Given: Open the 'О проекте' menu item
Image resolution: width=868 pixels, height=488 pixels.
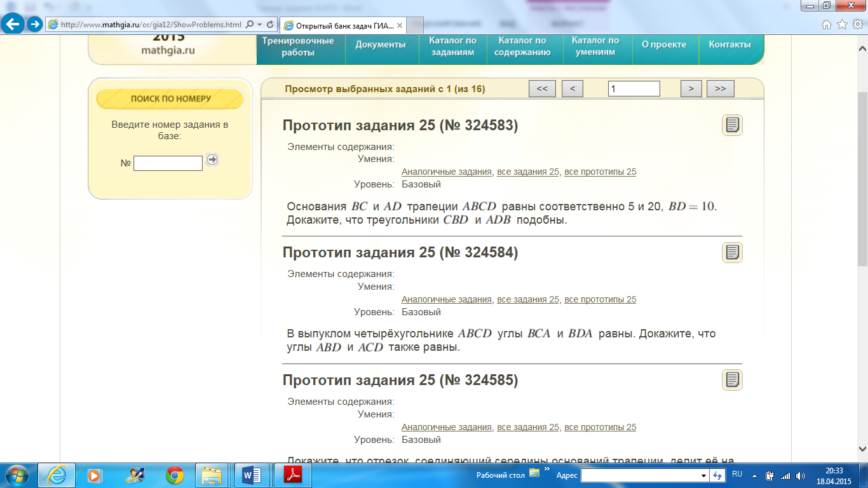Looking at the screenshot, I should [664, 44].
